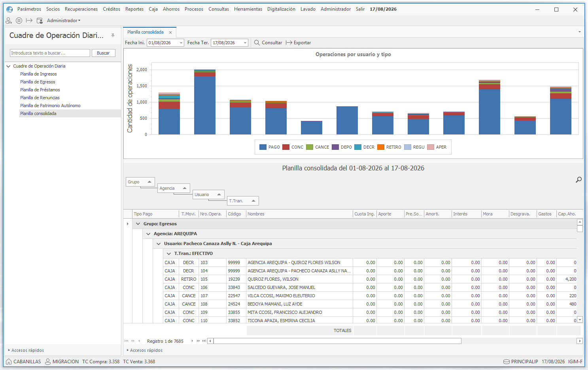Open the Salir menu item
This screenshot has height=370, width=588.
pos(360,9)
